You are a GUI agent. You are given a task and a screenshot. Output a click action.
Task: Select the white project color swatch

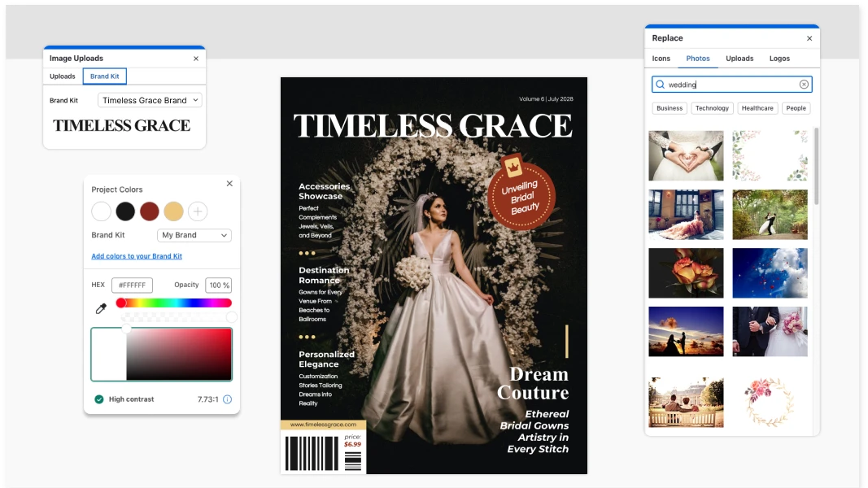[x=102, y=211]
